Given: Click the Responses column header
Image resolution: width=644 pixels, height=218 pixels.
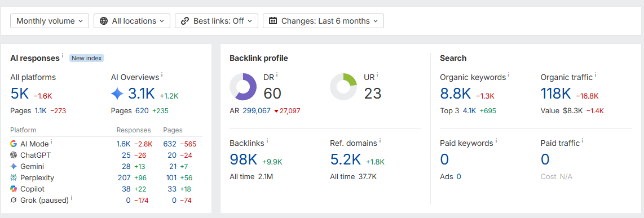Looking at the screenshot, I should [x=134, y=130].
